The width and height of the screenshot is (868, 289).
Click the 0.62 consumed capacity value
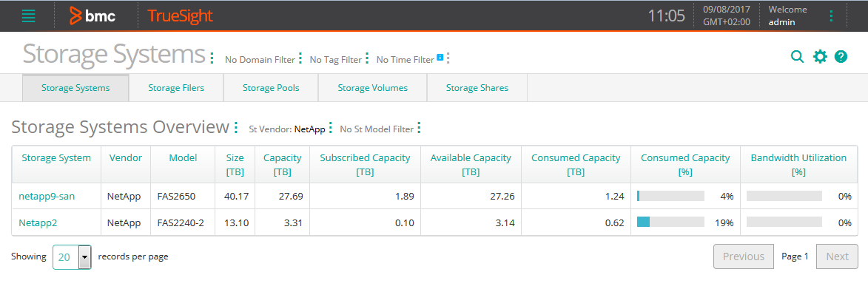point(615,222)
